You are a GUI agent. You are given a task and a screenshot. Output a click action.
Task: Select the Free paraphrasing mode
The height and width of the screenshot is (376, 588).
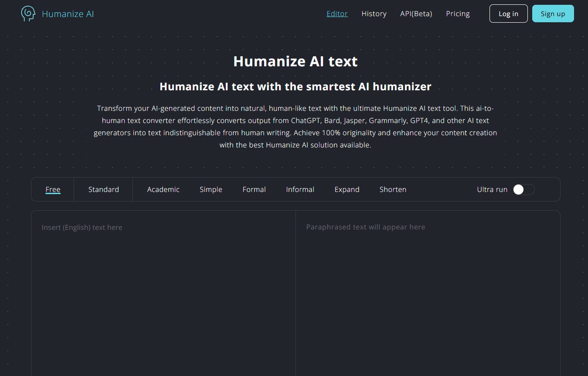click(53, 189)
